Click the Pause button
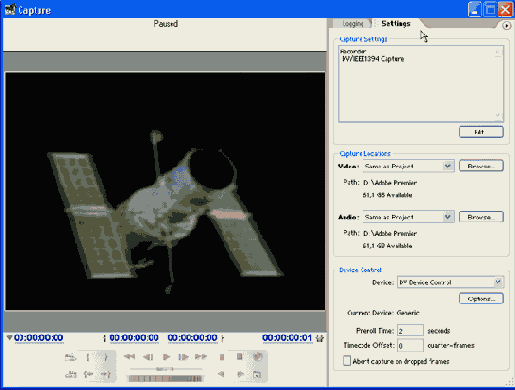515x390 pixels. pyautogui.click(x=222, y=357)
